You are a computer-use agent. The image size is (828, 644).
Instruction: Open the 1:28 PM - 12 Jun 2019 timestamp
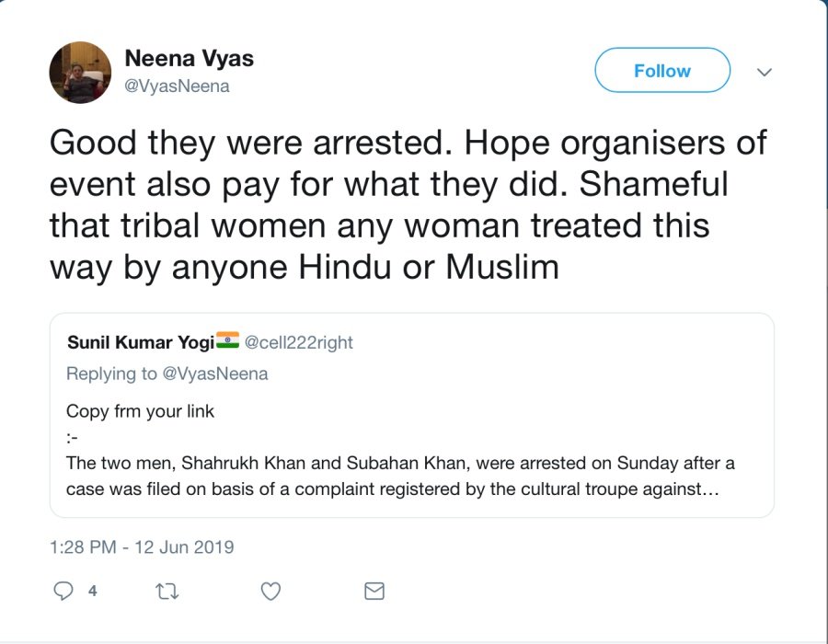coord(142,547)
